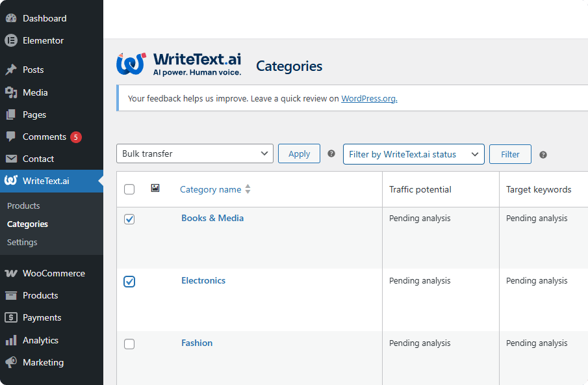Click Electronics Traffic potential Pending analysis cell
Image resolution: width=588 pixels, height=385 pixels.
420,281
